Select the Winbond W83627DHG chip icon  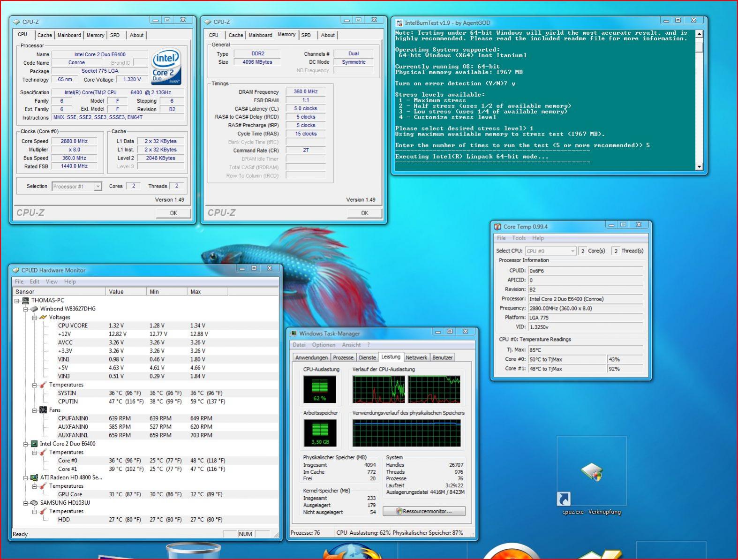click(x=34, y=309)
